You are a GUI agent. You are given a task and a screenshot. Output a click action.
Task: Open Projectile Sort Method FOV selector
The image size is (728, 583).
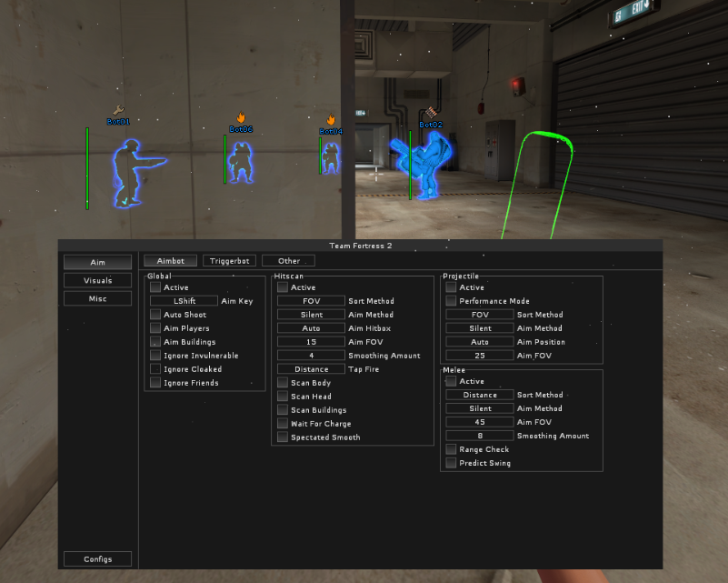coord(480,315)
